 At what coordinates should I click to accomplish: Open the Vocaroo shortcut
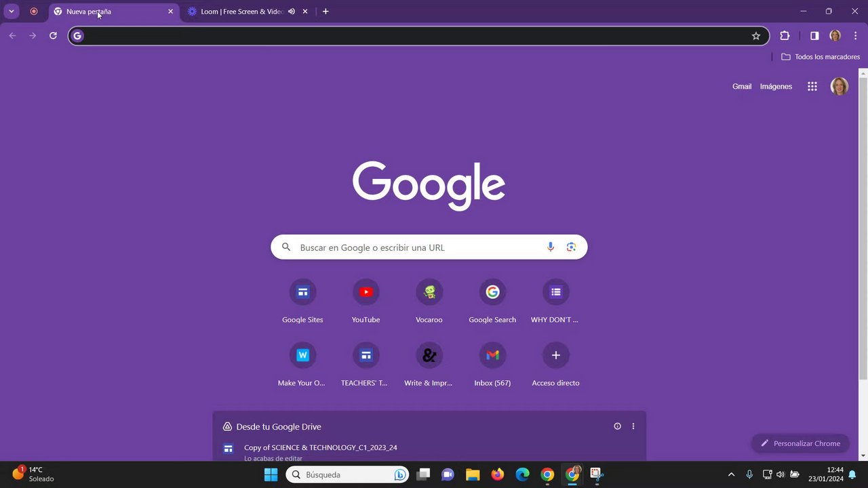[429, 302]
